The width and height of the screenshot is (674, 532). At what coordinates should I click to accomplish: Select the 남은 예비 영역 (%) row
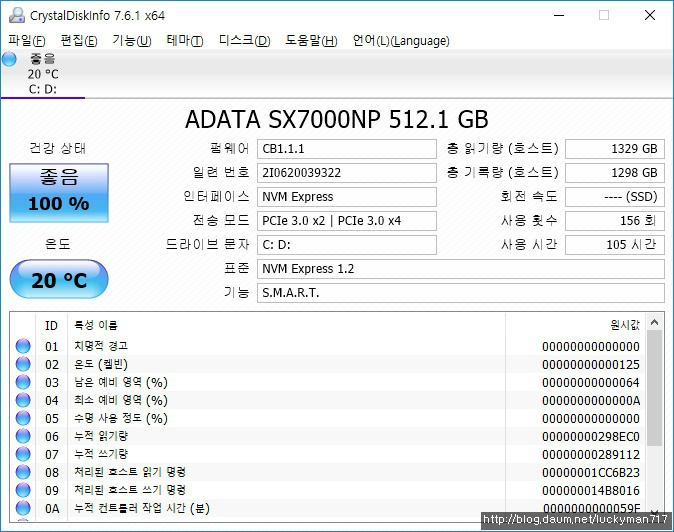coord(328,382)
